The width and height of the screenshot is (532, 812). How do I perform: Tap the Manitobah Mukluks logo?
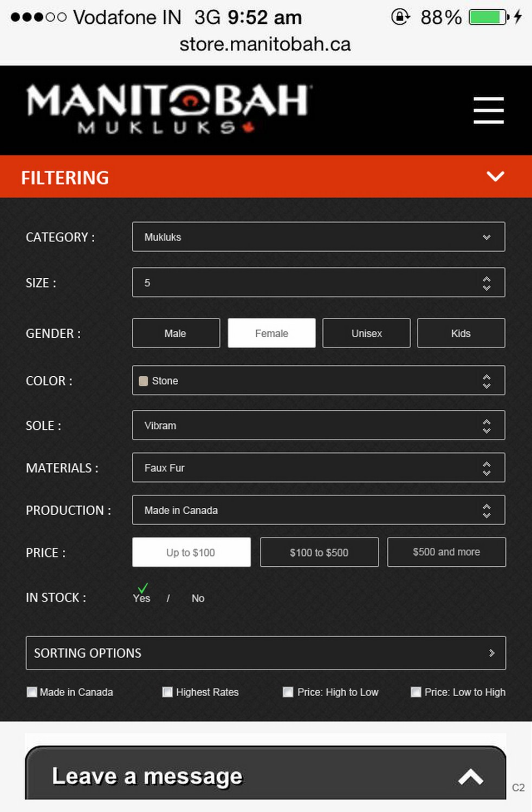coord(168,109)
